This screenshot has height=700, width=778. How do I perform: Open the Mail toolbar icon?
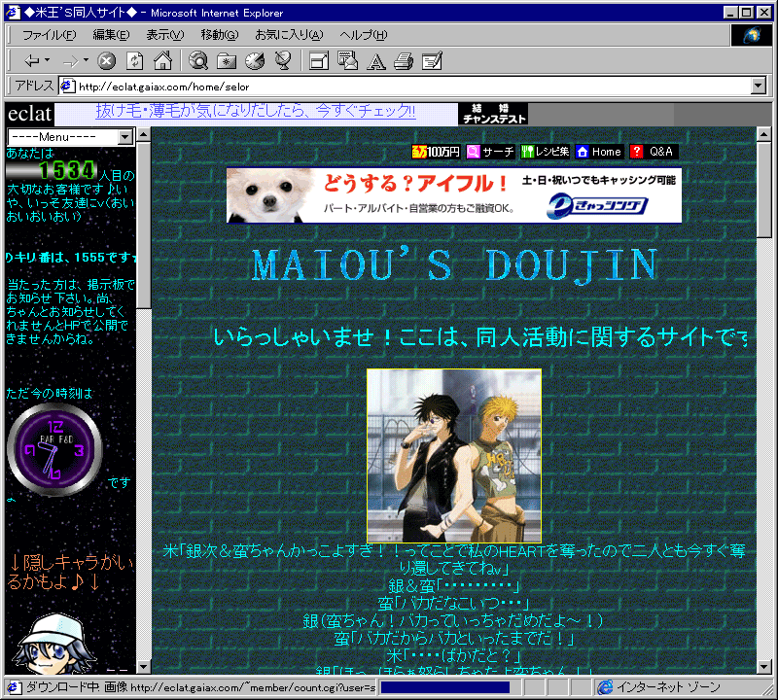point(347,61)
